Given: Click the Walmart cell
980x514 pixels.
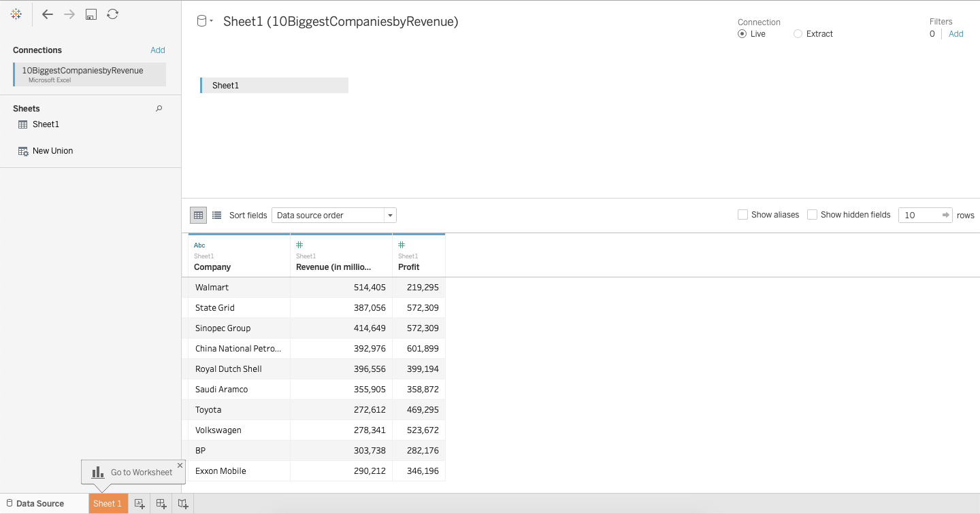Looking at the screenshot, I should click(x=239, y=288).
